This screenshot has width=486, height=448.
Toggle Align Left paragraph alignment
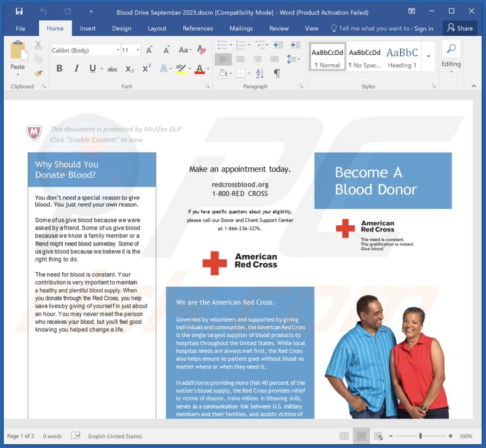[223, 59]
